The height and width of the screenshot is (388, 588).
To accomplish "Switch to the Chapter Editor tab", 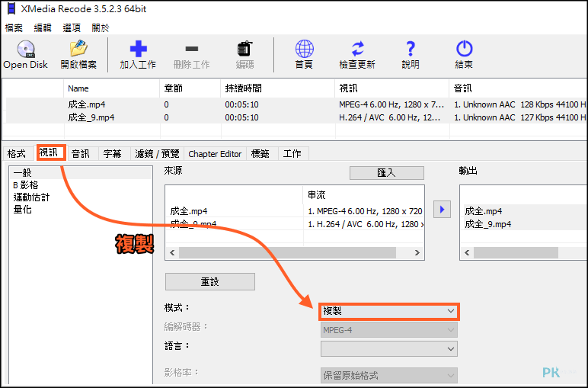I will click(215, 154).
